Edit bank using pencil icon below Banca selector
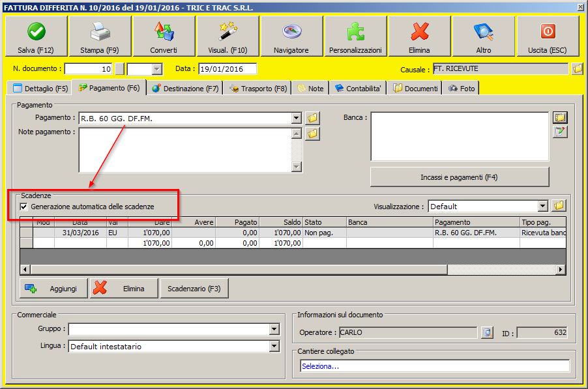Viewport: 588px width, 389px height. [x=560, y=132]
